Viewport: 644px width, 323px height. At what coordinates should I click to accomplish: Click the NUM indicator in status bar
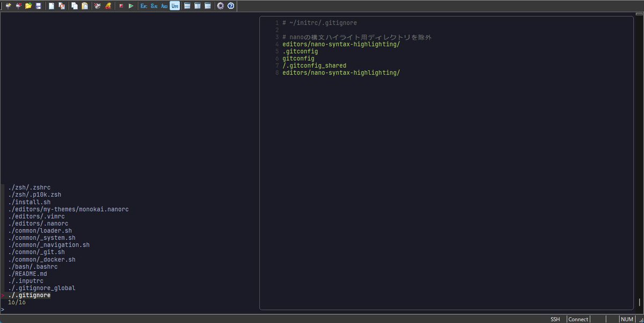pos(627,319)
